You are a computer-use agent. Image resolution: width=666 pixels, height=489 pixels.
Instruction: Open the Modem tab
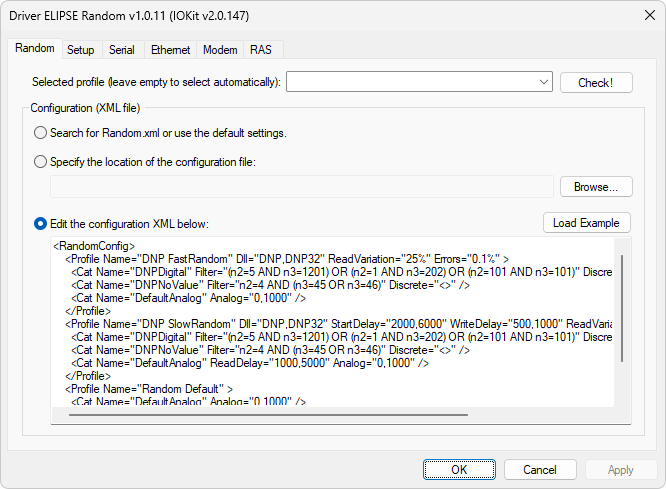click(220, 50)
